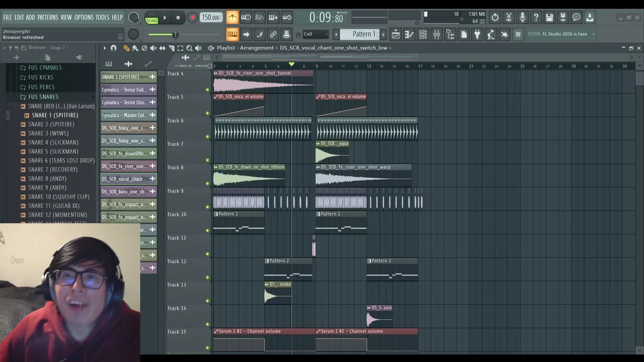Toggle link to controller icon
This screenshot has width=644, height=362.
273,34
